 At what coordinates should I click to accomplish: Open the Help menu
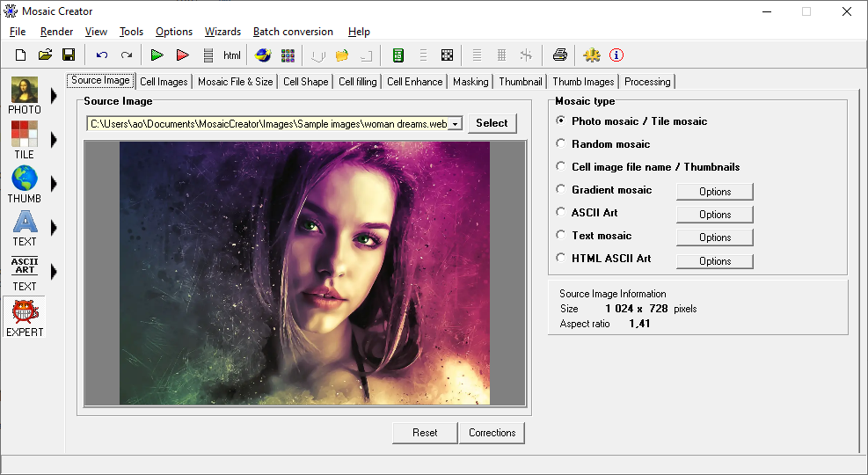pos(359,32)
